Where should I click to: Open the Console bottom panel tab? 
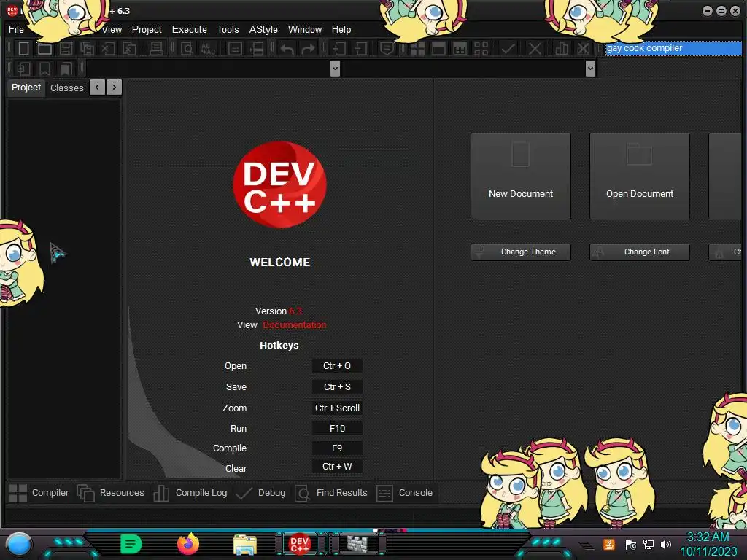point(404,493)
